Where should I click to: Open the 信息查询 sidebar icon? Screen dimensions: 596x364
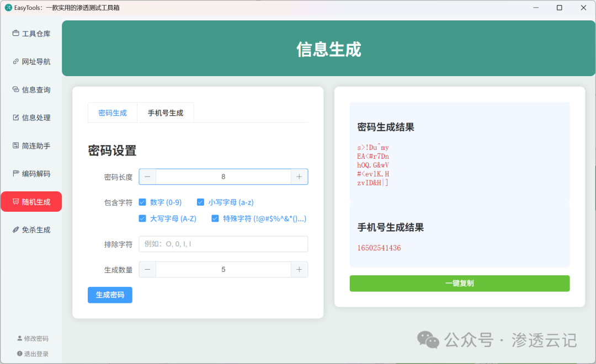tap(15, 89)
